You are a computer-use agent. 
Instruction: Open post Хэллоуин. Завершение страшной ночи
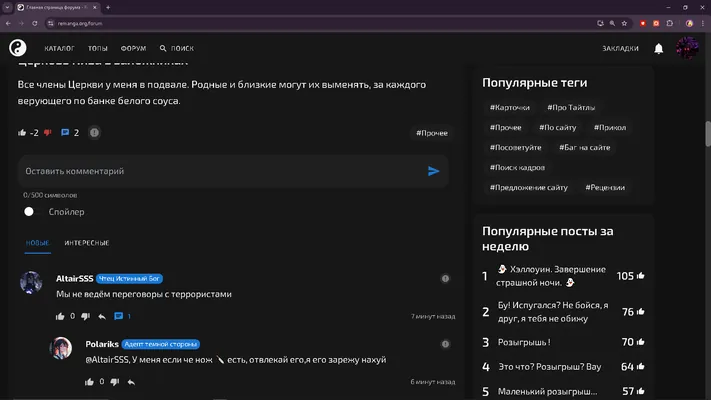coord(551,276)
